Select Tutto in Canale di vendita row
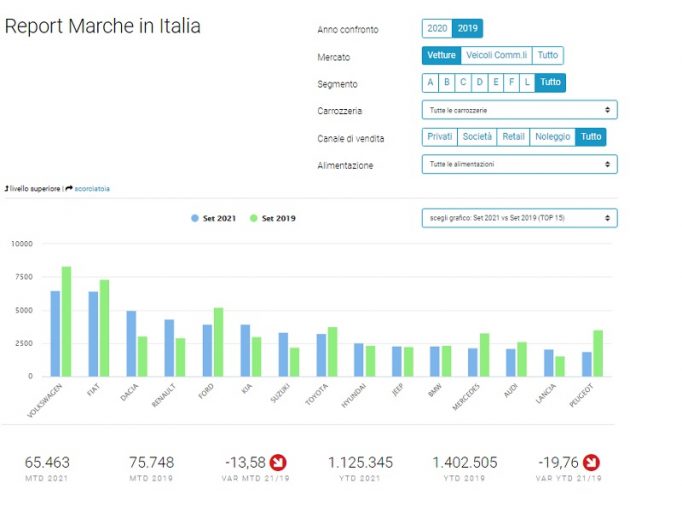This screenshot has width=682, height=512. (591, 137)
